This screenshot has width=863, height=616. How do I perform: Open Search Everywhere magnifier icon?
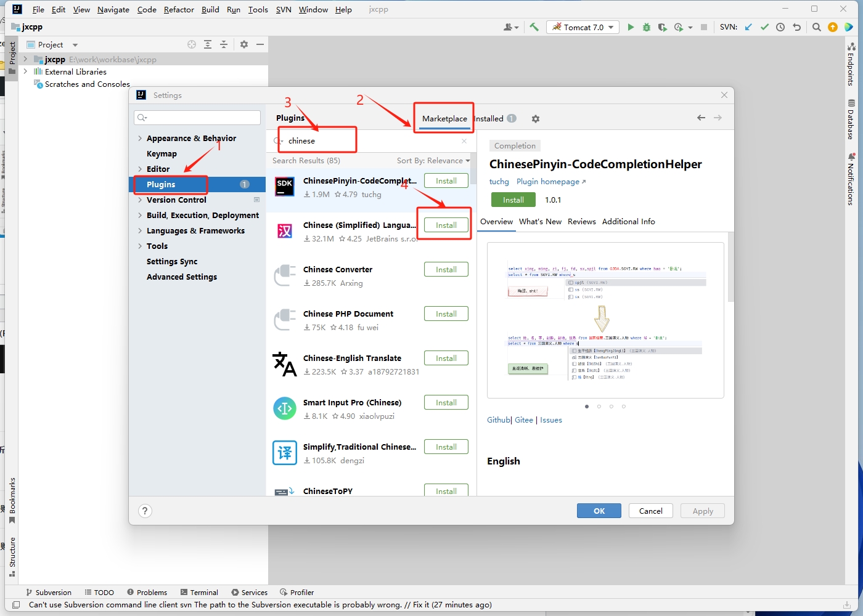[817, 27]
